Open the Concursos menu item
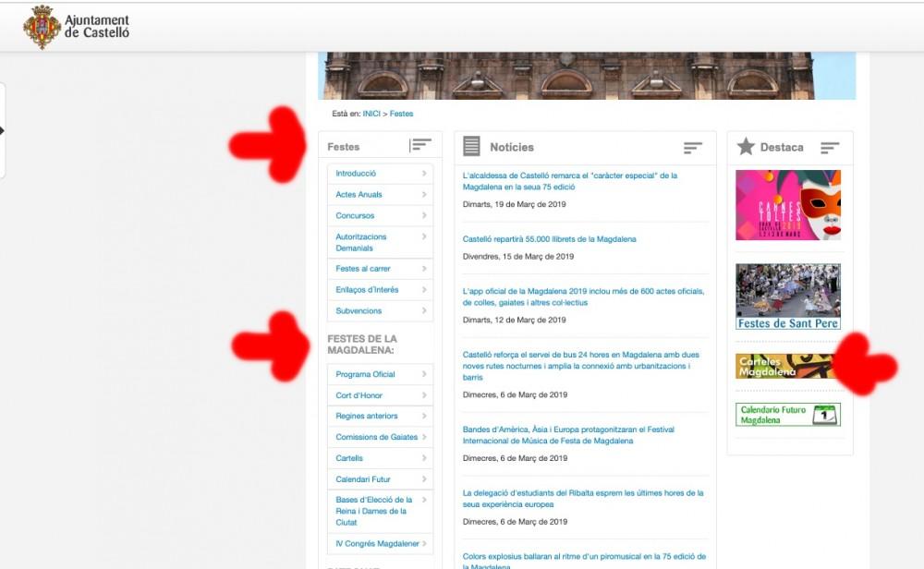The image size is (924, 569). point(356,216)
